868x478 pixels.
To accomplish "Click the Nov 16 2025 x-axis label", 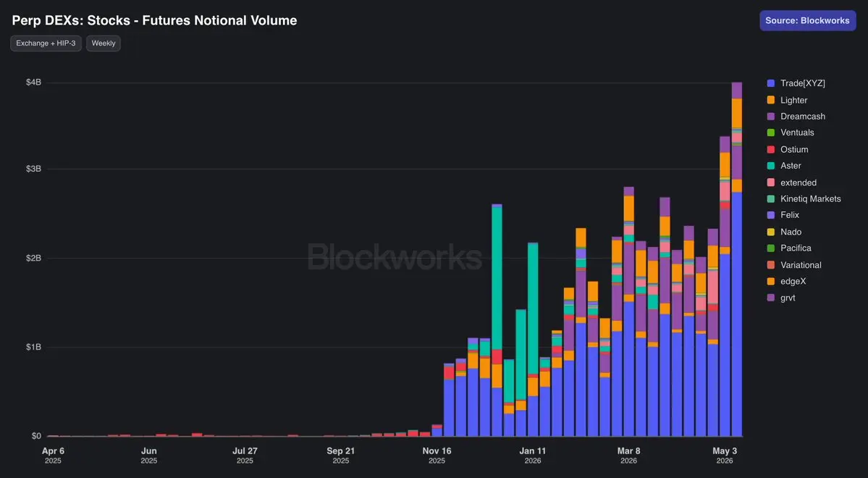I will coord(437,456).
